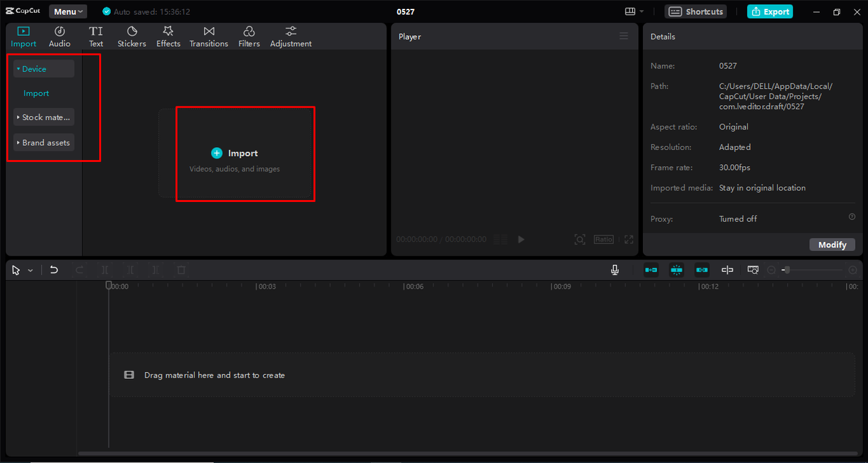868x463 pixels.
Task: Click the 00:06 mark on timeline ruler
Action: tap(414, 287)
